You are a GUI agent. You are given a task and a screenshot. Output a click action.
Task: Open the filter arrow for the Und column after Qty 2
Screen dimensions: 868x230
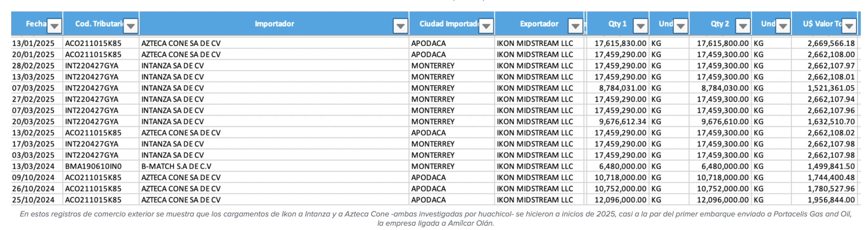(x=783, y=26)
